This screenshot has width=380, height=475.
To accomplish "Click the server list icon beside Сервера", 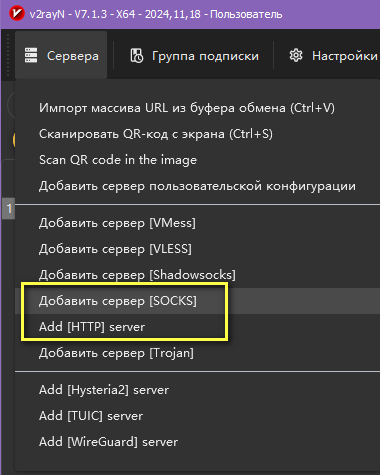I will pos(31,55).
